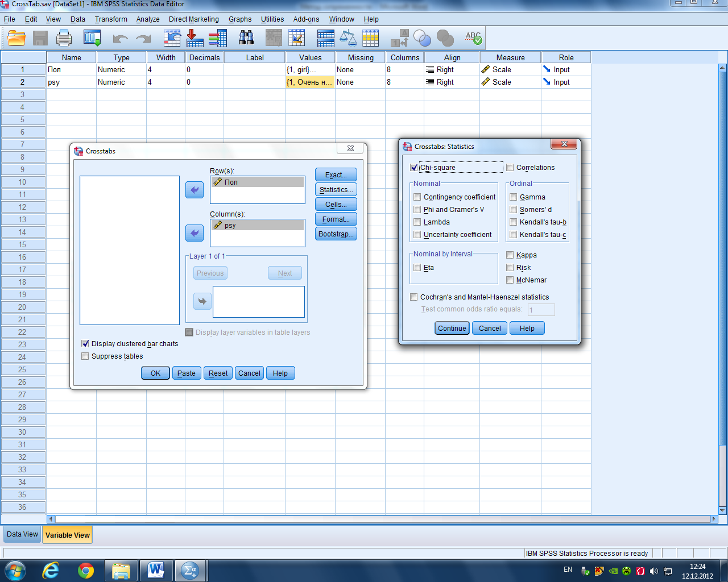Enable the Lambda checkbox
The image size is (728, 582).
click(417, 222)
